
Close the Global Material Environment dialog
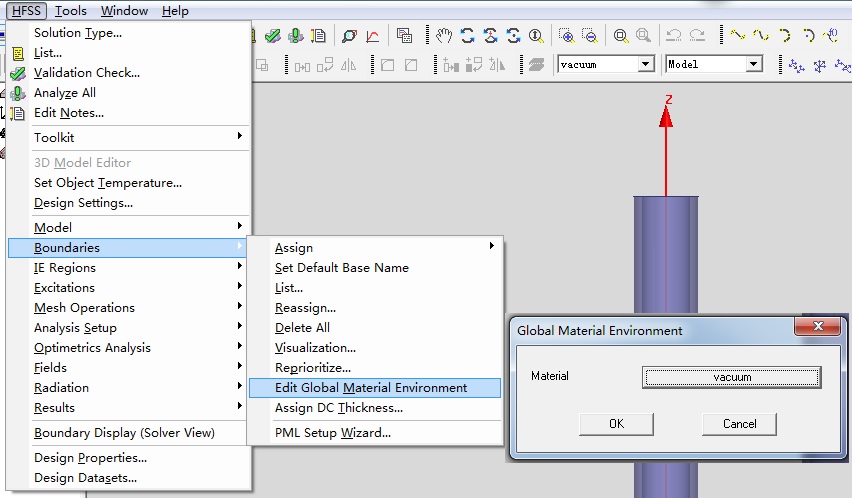click(x=818, y=326)
